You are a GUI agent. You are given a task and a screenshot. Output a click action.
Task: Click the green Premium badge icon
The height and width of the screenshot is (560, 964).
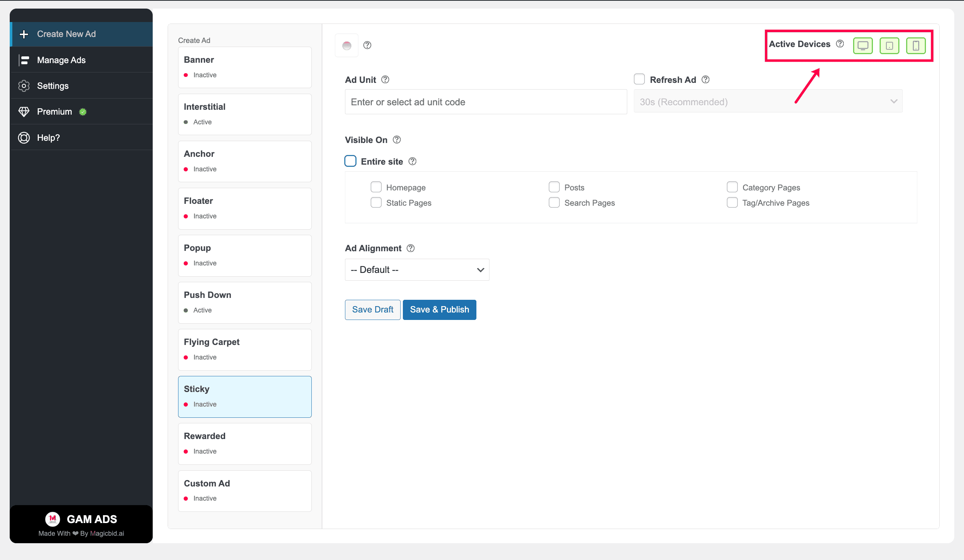click(x=83, y=112)
